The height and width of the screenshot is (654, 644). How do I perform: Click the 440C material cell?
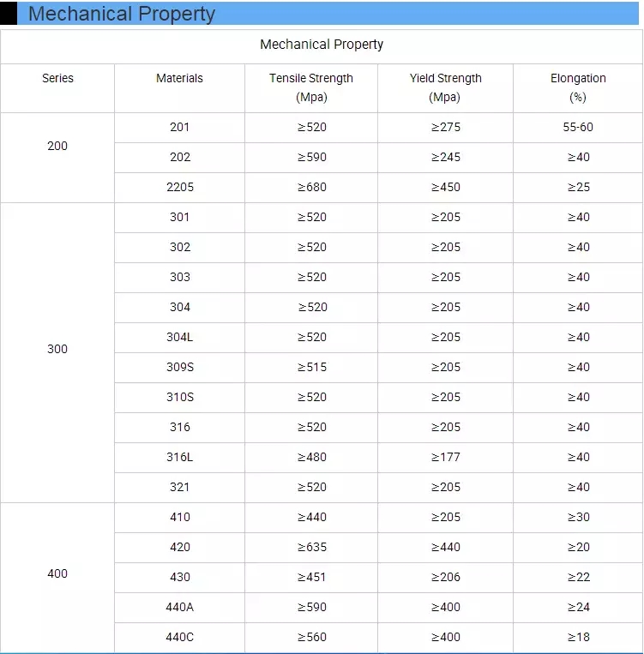pyautogui.click(x=179, y=637)
